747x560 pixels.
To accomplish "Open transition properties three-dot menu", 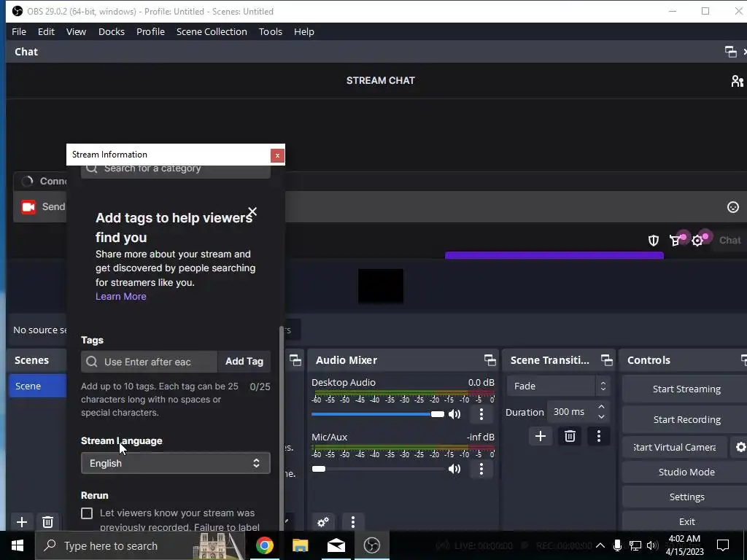I will 599,436.
